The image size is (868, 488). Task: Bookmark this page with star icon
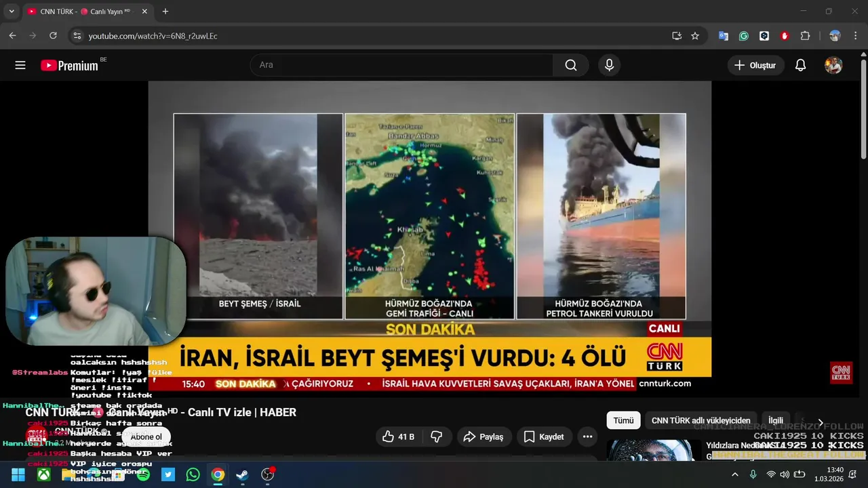695,36
